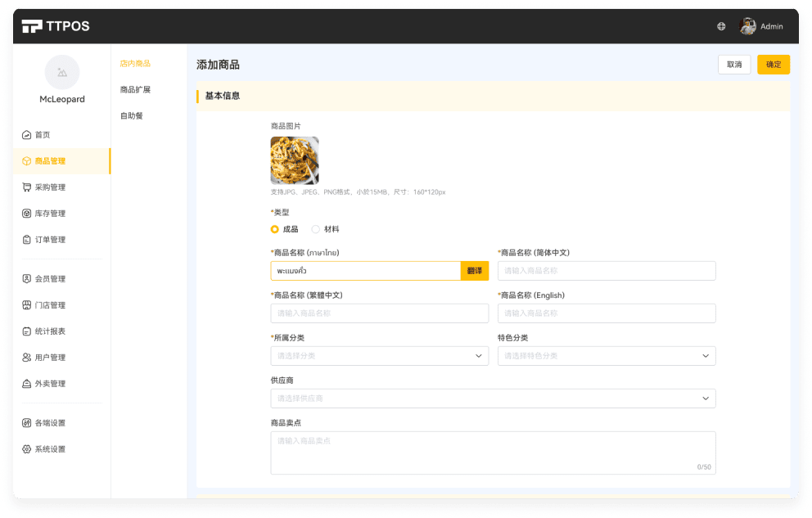Switch to the 商品扩展 submenu

click(x=135, y=90)
